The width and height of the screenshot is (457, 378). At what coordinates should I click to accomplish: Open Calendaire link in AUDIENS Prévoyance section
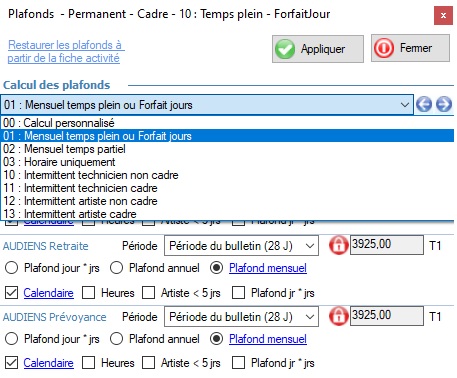pos(48,363)
